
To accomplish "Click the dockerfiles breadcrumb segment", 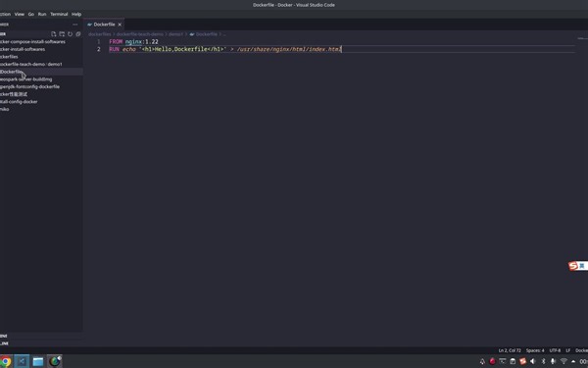I will (100, 34).
